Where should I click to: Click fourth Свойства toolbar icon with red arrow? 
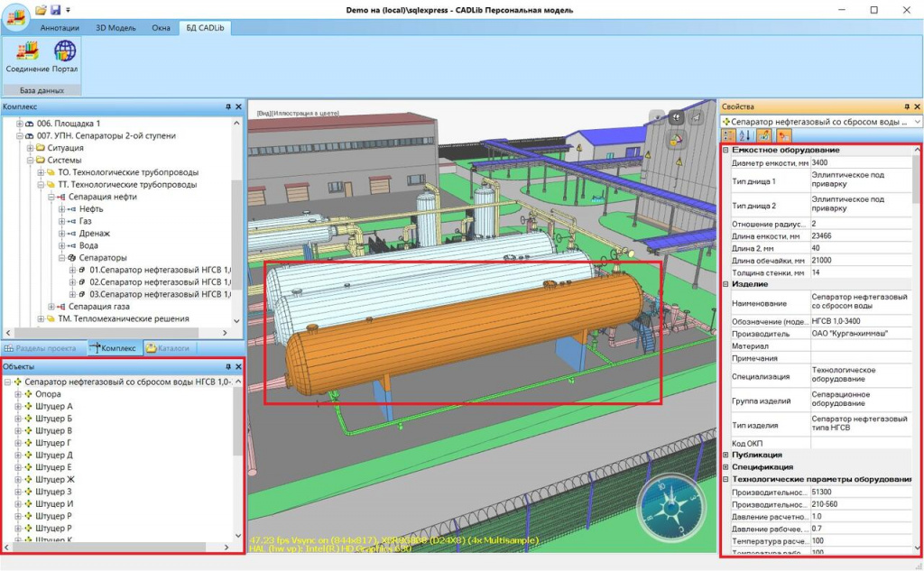pyautogui.click(x=784, y=135)
